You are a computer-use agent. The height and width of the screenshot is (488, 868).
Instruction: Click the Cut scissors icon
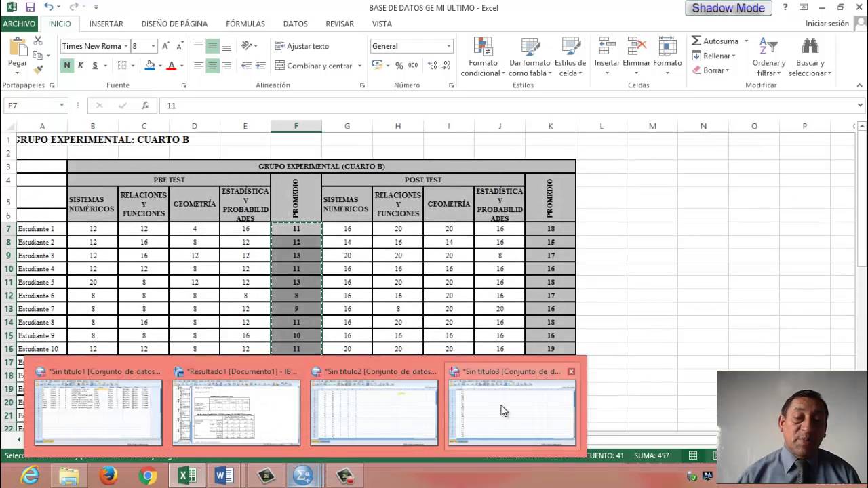click(x=37, y=42)
